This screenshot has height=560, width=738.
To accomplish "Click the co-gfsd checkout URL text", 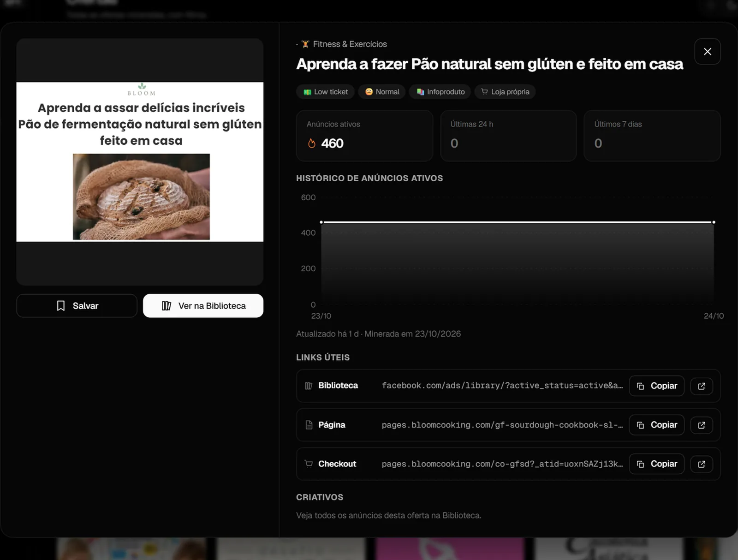I will (502, 464).
